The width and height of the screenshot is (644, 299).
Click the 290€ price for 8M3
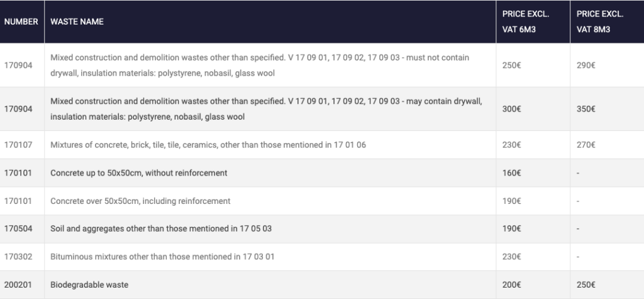586,65
